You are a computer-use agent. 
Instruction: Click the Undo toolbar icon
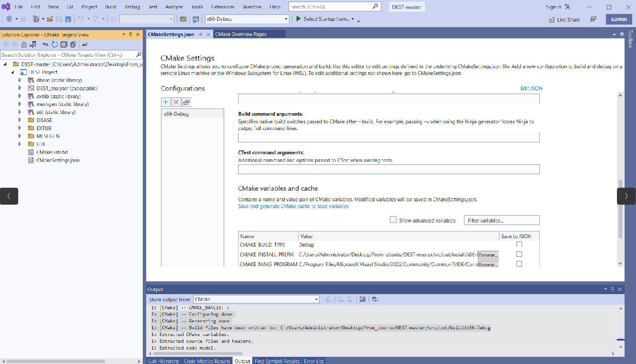(x=81, y=19)
